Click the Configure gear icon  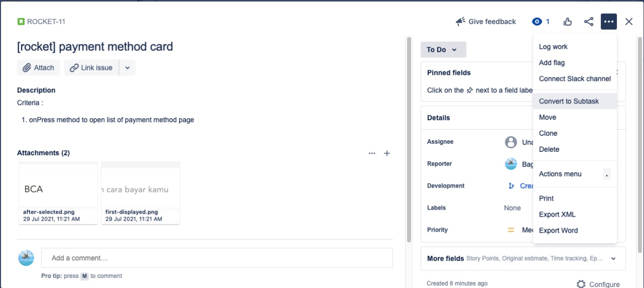(581, 284)
